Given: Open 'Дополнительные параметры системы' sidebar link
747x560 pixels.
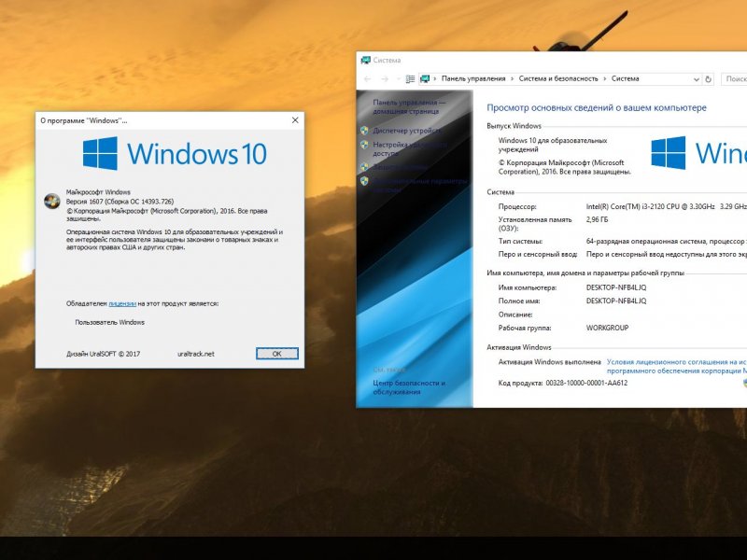Looking at the screenshot, I should tap(419, 185).
